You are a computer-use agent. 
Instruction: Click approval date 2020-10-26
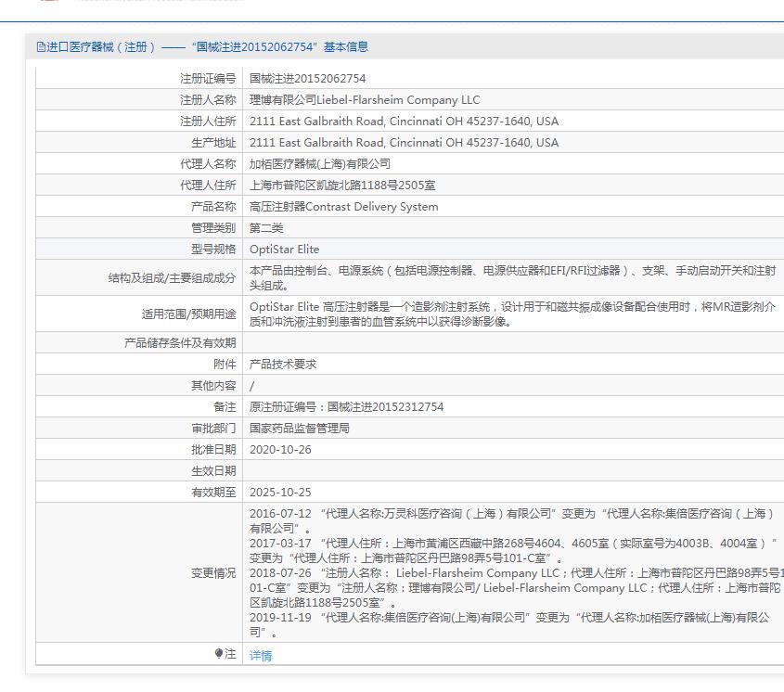coord(280,450)
